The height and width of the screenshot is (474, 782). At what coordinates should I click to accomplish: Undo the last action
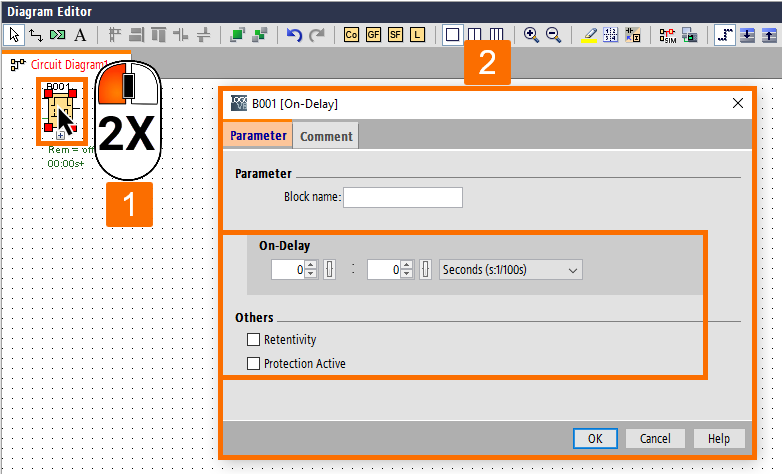point(294,35)
